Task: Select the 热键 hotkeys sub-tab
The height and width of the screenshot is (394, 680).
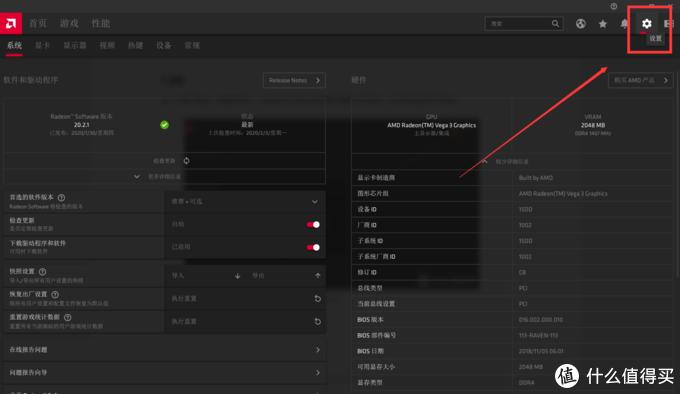Action: click(x=135, y=45)
